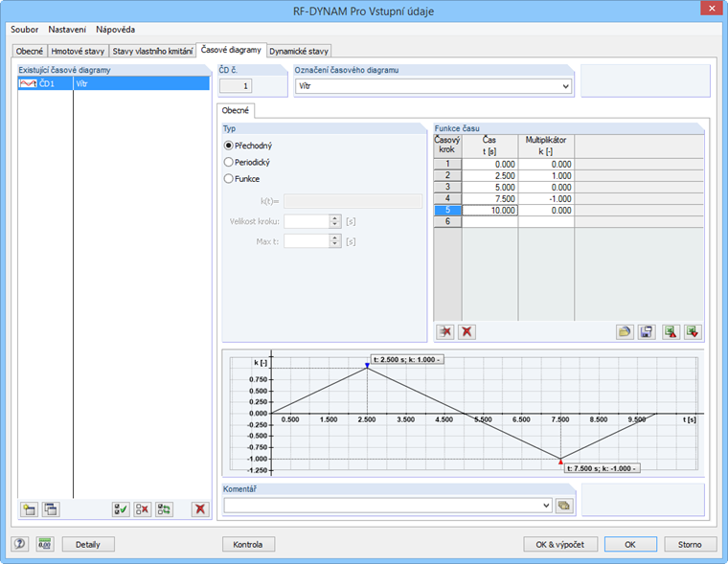Open the Nápověda menu
The image size is (728, 564).
[115, 30]
